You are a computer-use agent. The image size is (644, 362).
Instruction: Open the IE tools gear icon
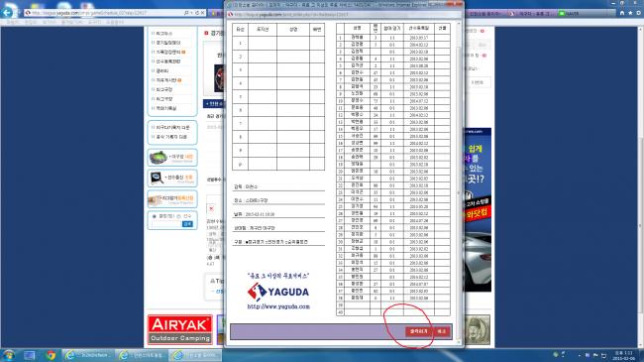click(638, 13)
